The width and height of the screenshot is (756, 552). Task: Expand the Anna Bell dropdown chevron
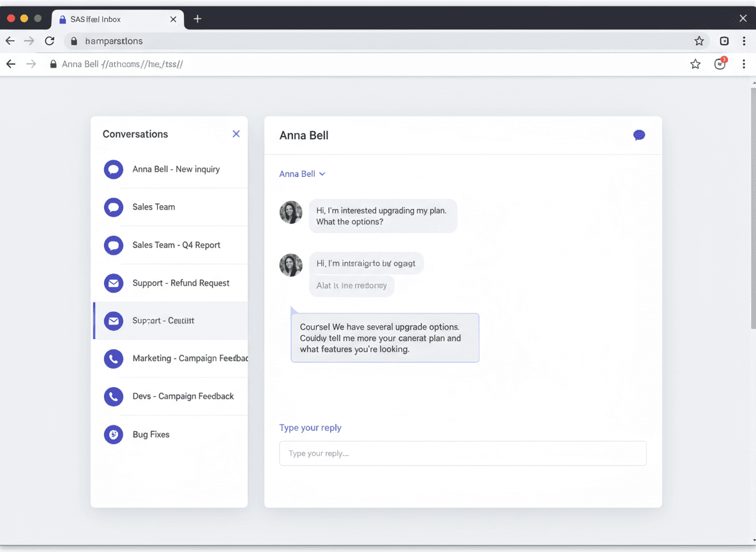coord(322,174)
